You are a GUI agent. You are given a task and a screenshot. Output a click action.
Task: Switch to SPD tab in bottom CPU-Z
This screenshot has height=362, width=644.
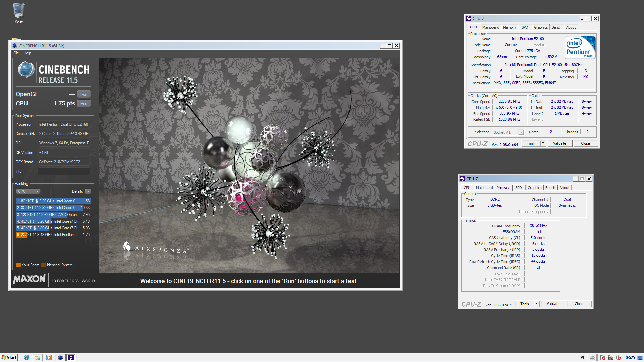(x=519, y=188)
